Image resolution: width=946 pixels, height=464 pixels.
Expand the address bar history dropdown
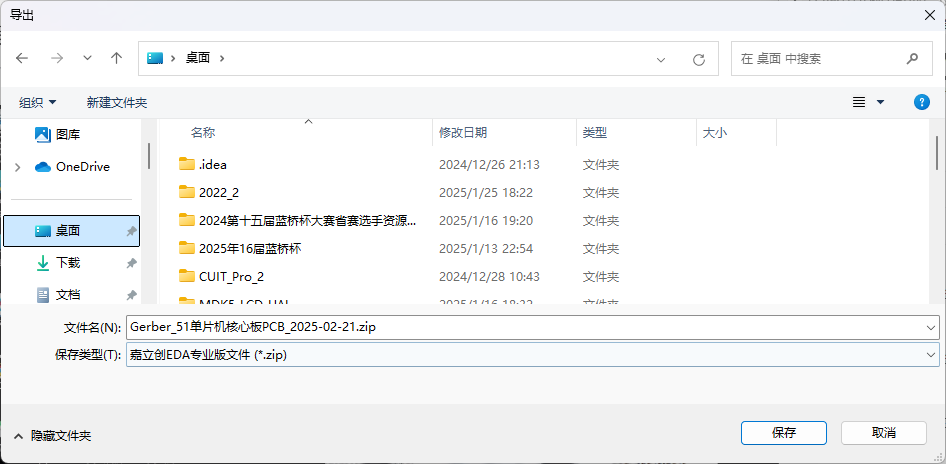[x=661, y=59]
